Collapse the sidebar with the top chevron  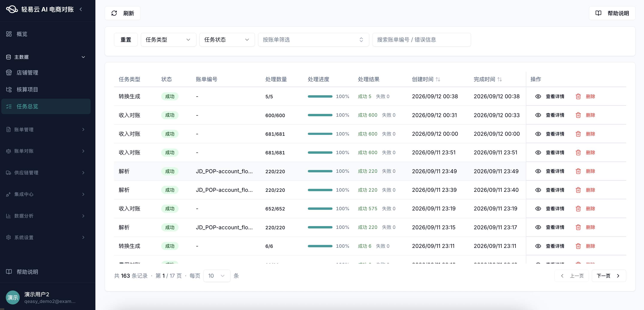81,9
